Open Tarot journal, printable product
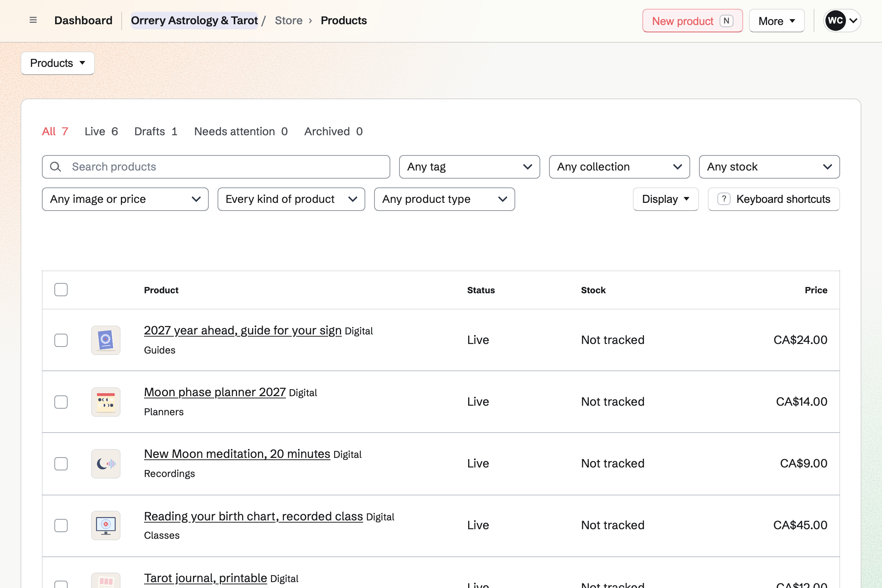Viewport: 882px width, 588px height. [205, 578]
